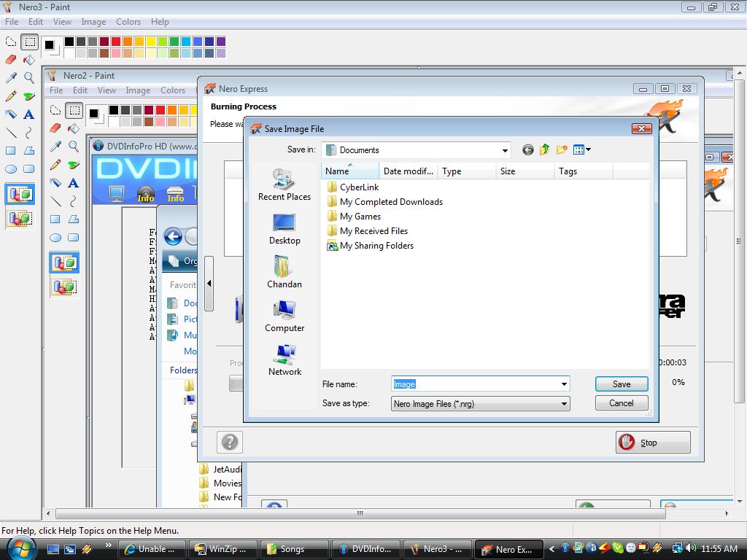Image resolution: width=747 pixels, height=560 pixels.
Task: Select the rectangular Select tool in Nero3 Paint
Action: (29, 42)
